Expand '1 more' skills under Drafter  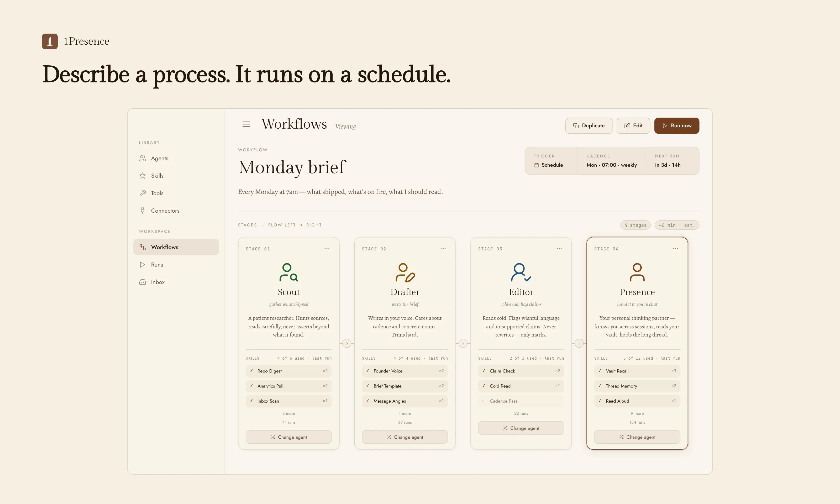click(405, 413)
